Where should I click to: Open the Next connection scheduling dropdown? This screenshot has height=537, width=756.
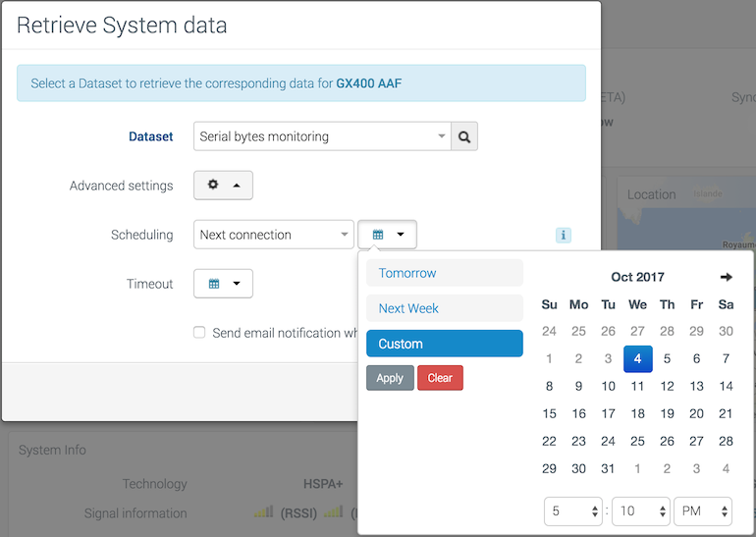(273, 235)
